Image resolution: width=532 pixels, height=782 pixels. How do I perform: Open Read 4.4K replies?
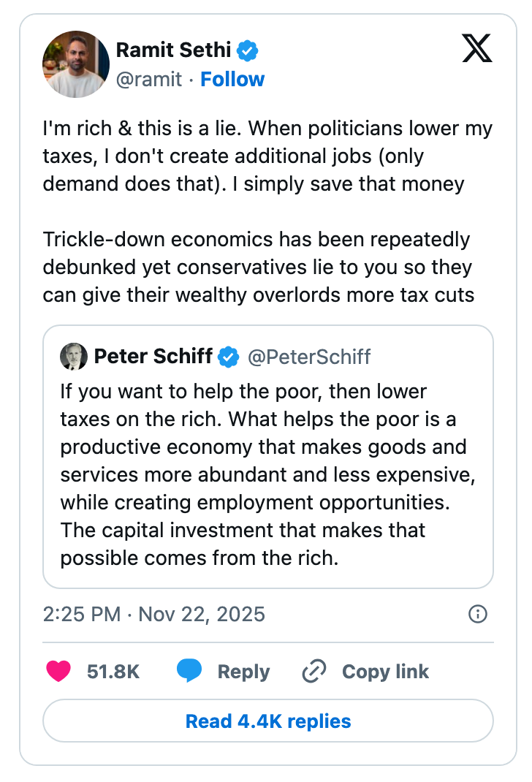click(x=266, y=721)
